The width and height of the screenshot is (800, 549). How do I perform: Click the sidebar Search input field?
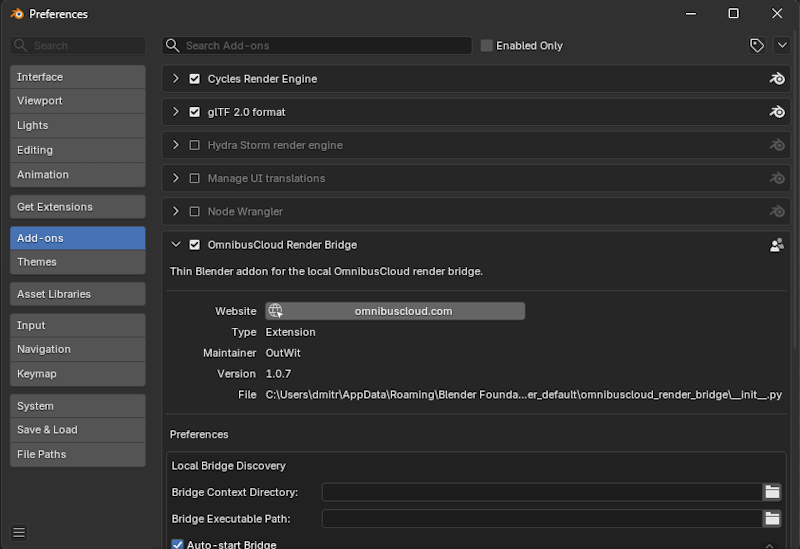78,45
